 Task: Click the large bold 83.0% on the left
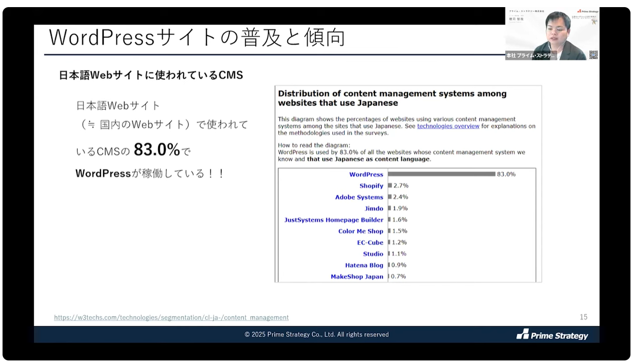(x=157, y=150)
